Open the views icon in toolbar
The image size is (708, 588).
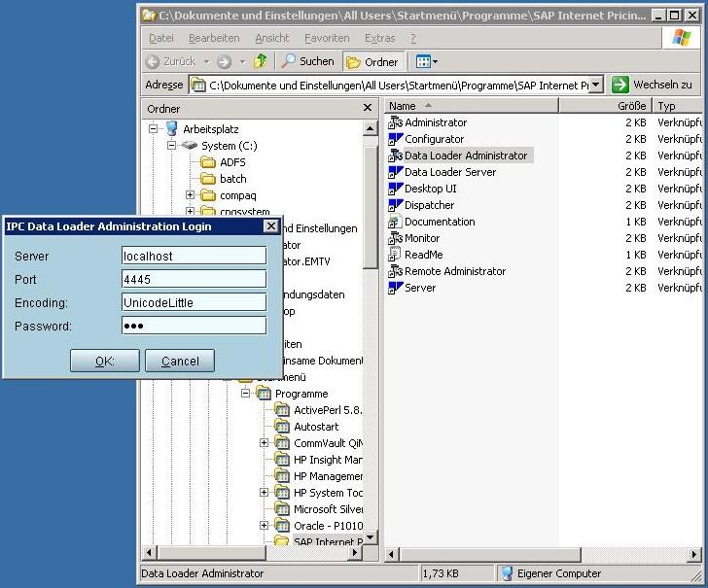click(424, 61)
